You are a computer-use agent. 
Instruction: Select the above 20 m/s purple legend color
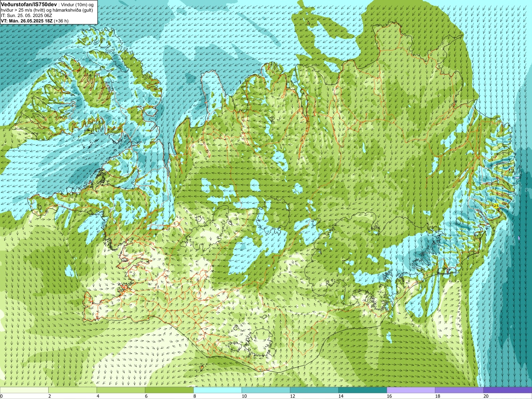click(507, 390)
